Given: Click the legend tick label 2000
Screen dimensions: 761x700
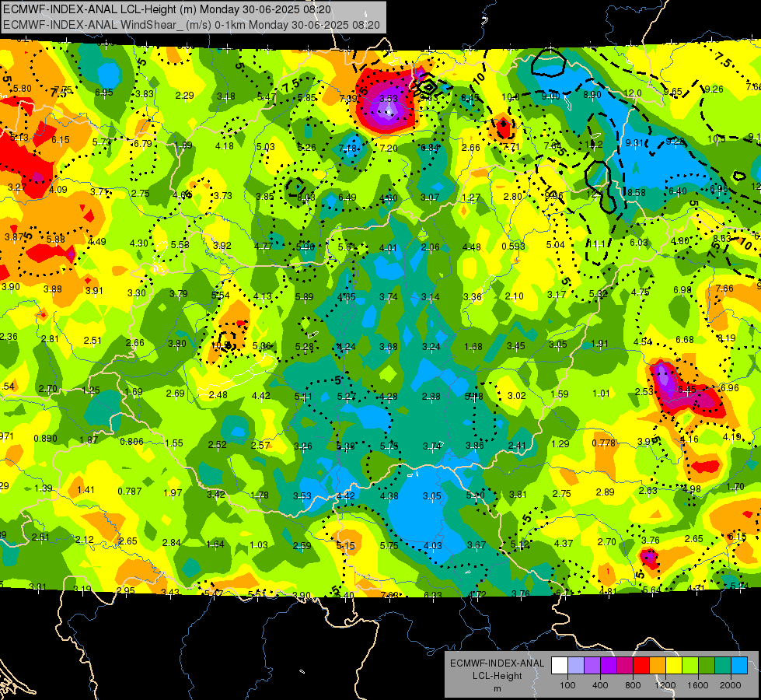Looking at the screenshot, I should (731, 685).
